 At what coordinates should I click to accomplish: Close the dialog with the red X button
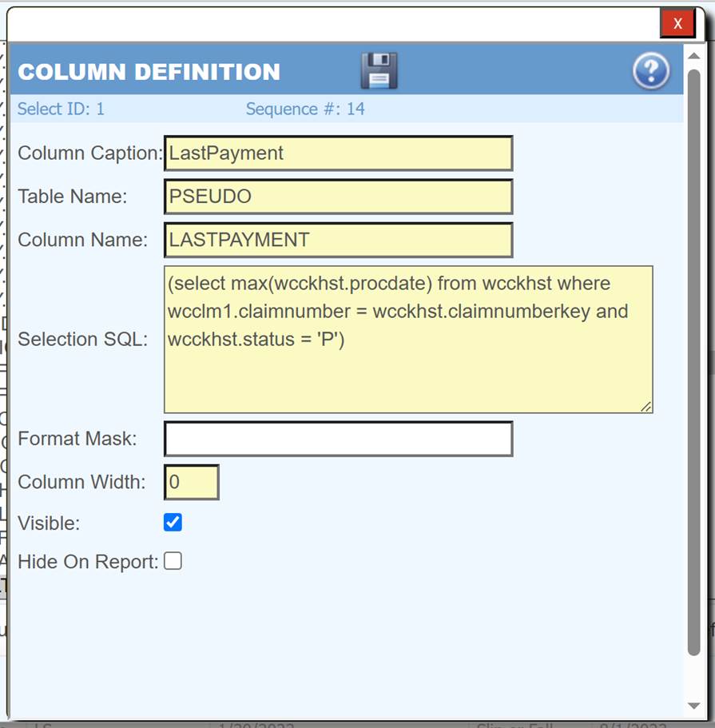pos(677,23)
